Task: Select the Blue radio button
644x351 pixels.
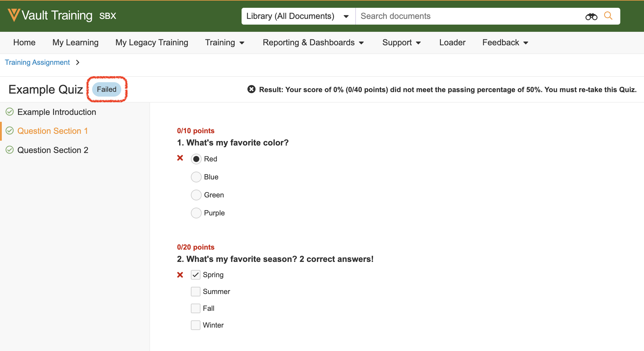Action: [x=196, y=177]
